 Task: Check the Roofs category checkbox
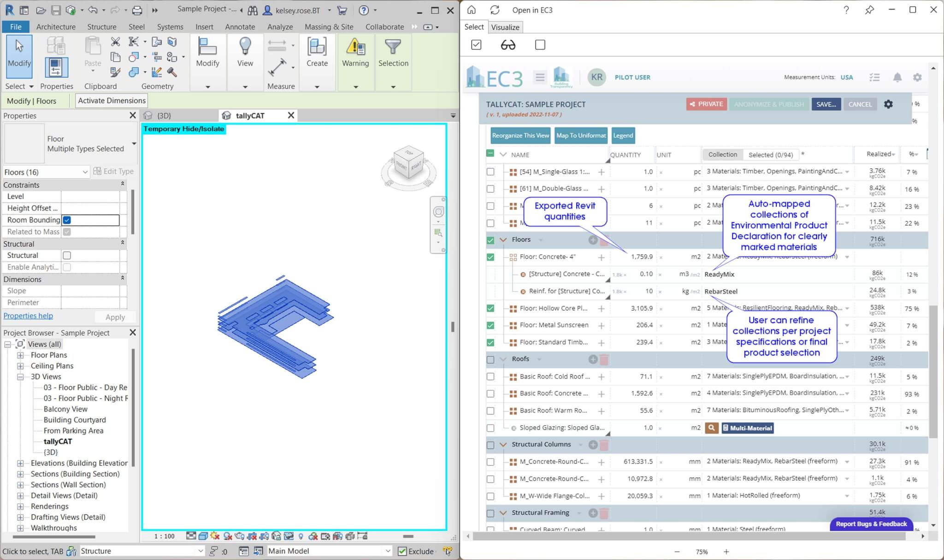coord(490,360)
